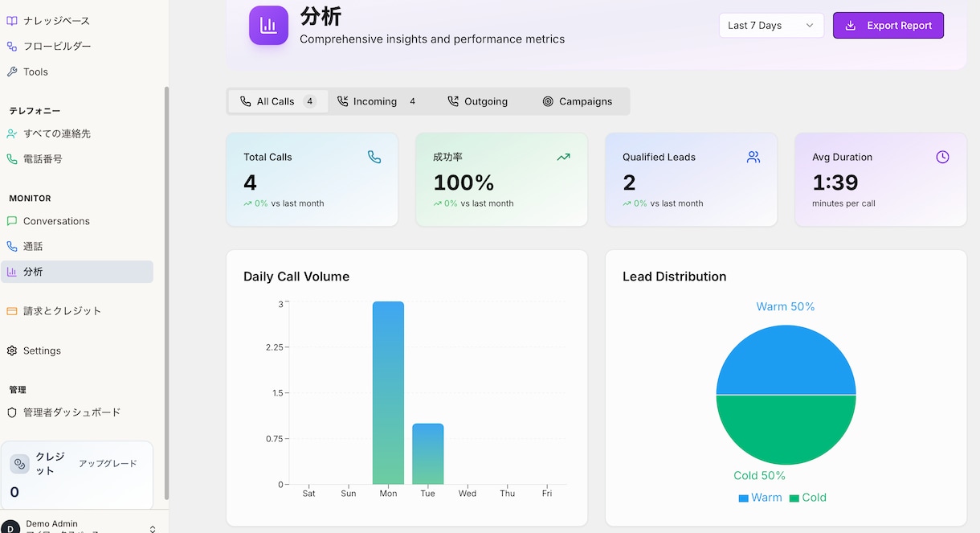Open 管理者ダッシュボード
Screen dimensions: 980x533
[x=77, y=412]
